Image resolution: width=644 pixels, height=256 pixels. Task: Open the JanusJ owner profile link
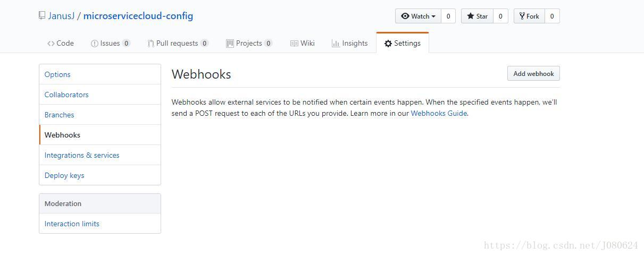tap(61, 16)
